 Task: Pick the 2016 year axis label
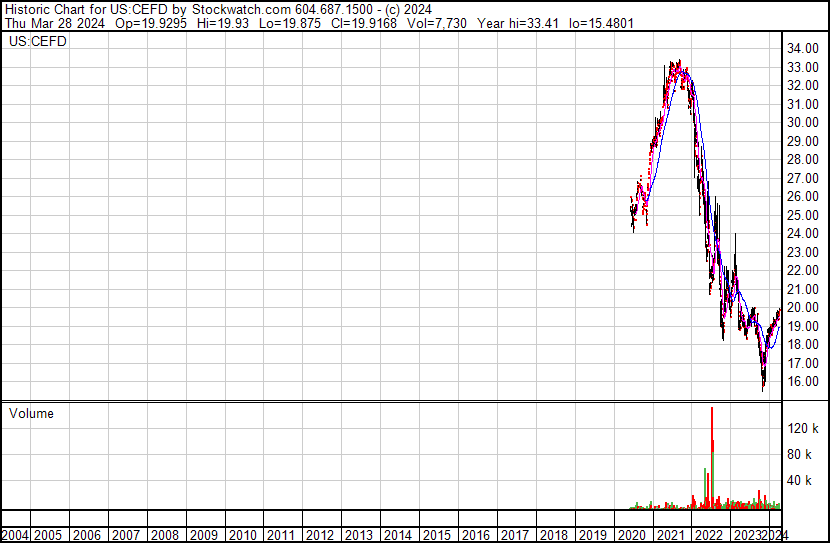pos(476,535)
